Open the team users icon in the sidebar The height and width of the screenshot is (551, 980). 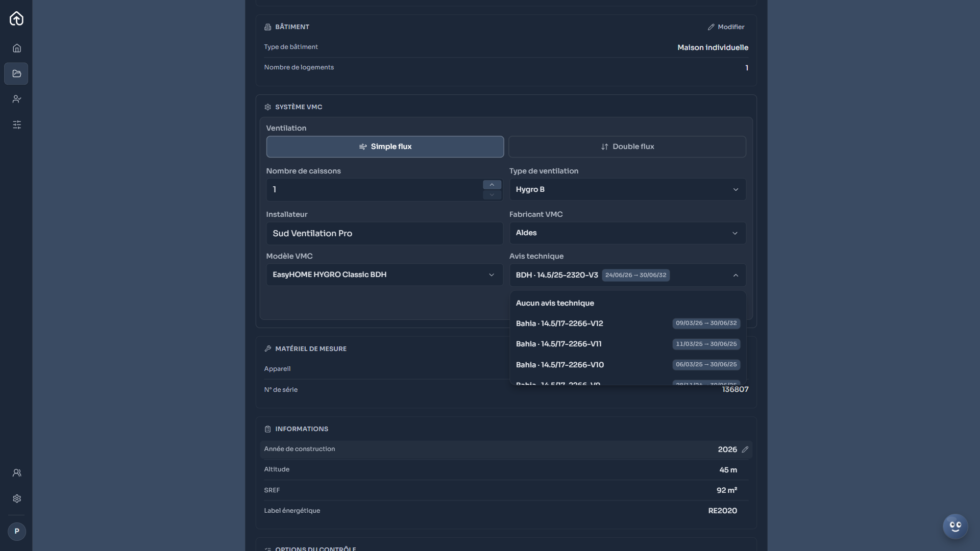pos(17,473)
